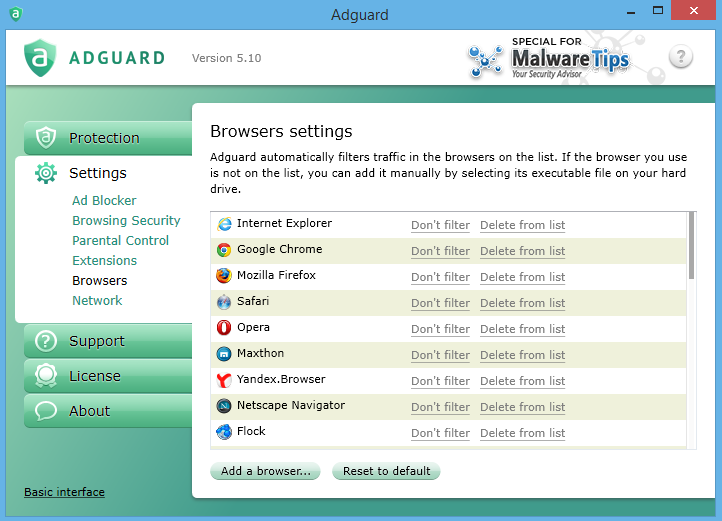
Task: Delete Safari from list
Action: tap(523, 303)
